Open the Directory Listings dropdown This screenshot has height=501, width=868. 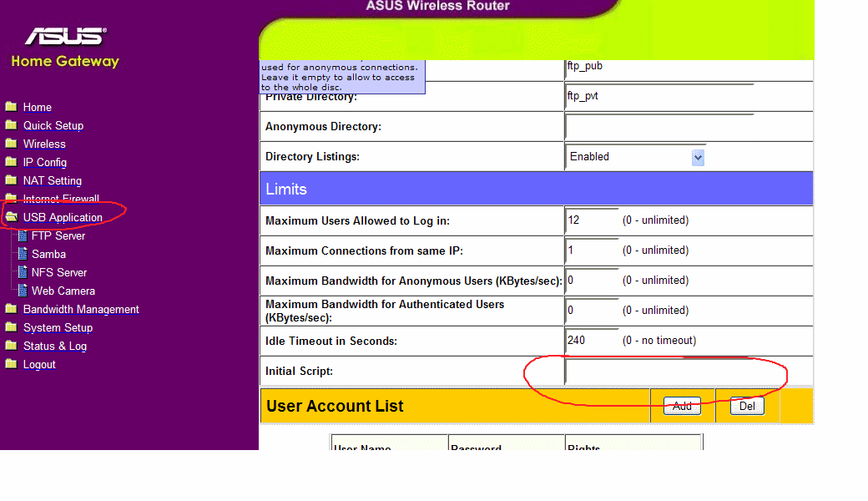(635, 157)
